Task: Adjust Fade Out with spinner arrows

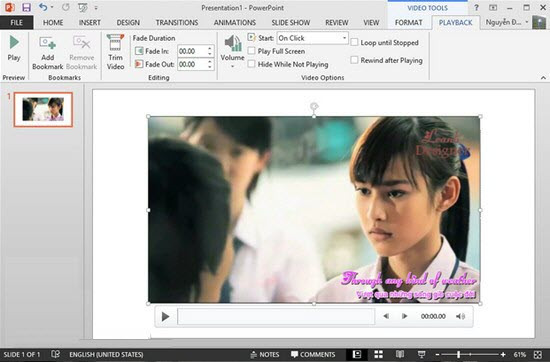Action: [x=210, y=64]
